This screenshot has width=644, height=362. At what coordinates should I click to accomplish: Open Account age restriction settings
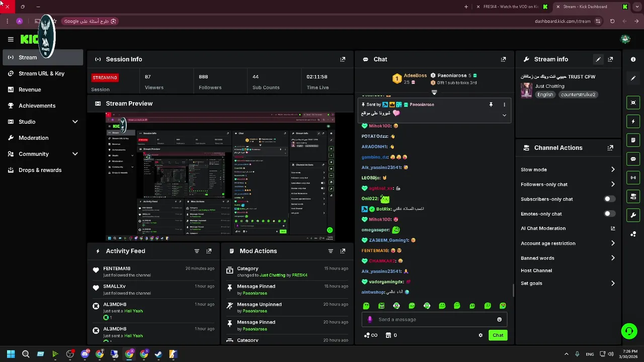pyautogui.click(x=568, y=243)
